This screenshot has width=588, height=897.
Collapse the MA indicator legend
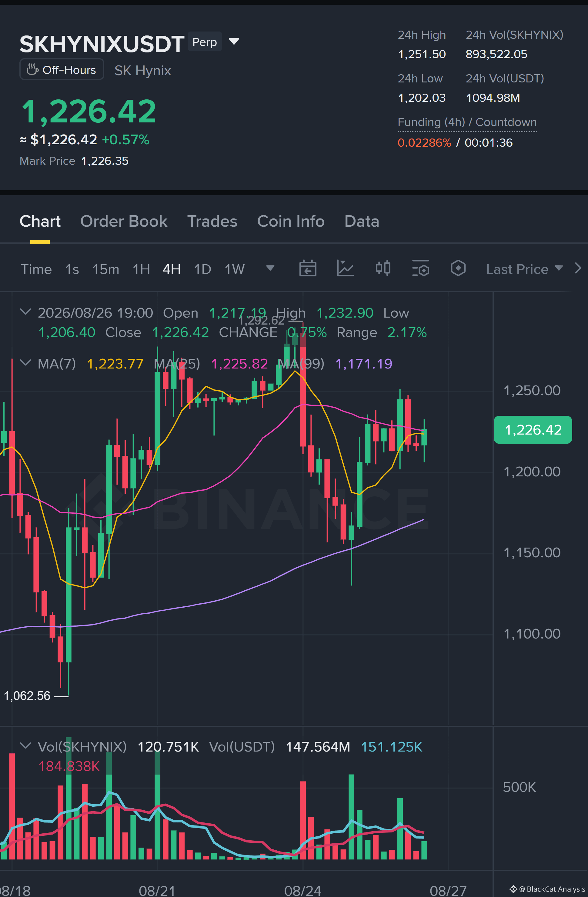point(25,362)
